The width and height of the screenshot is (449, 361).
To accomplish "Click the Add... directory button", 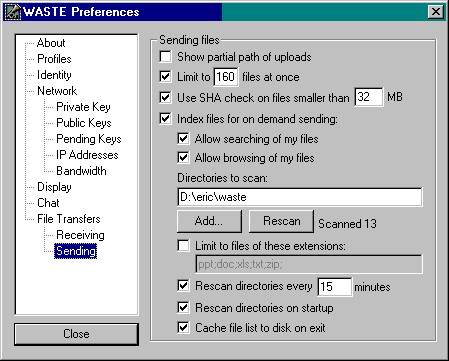I will click(x=209, y=221).
